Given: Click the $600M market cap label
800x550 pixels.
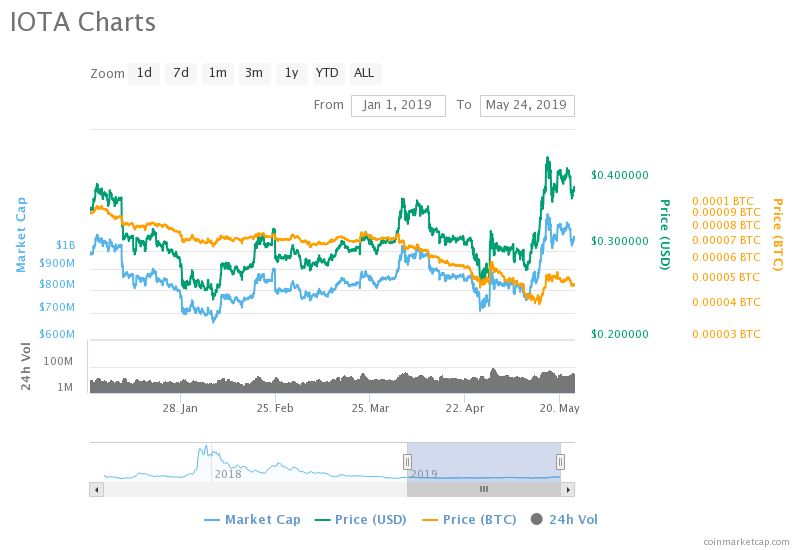Looking at the screenshot, I should click(x=57, y=334).
